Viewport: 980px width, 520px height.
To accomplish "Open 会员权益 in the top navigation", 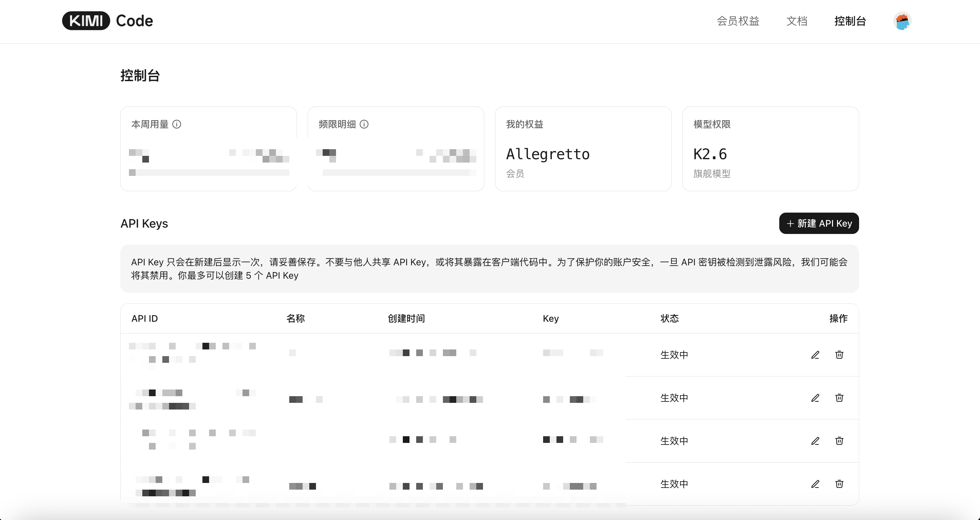I will [x=738, y=21].
